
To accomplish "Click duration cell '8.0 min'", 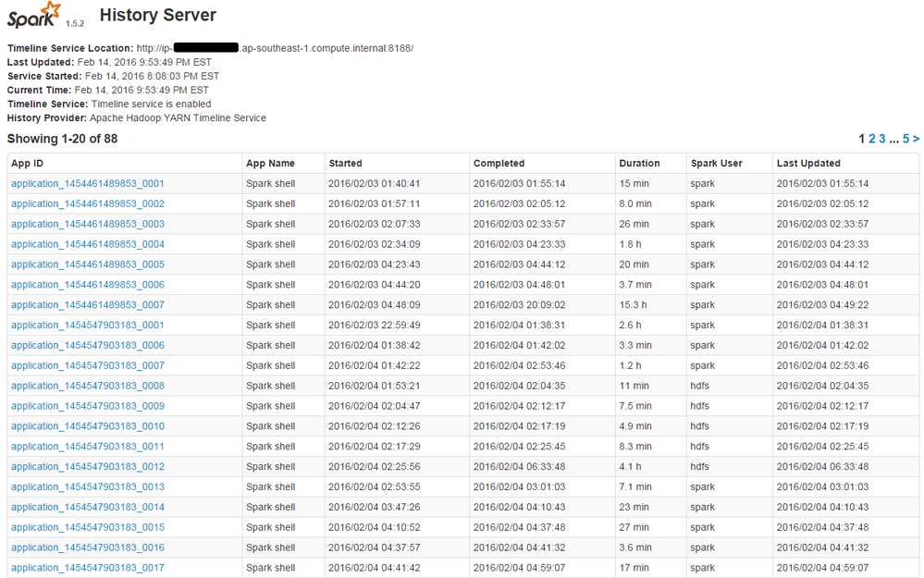I will click(635, 203).
